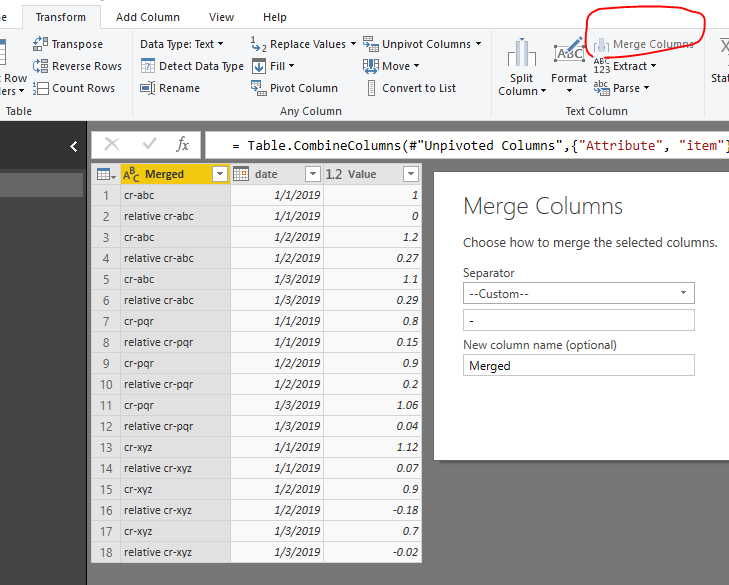The height and width of the screenshot is (585, 729).
Task: Open the Unpivot Columns dropdown arrow
Action: (478, 44)
